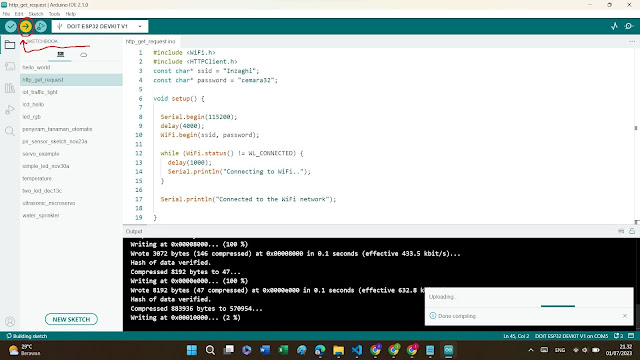Open the Sketchbook folder sidebar icon
Screen dimensions: 640x360
pos(10,44)
